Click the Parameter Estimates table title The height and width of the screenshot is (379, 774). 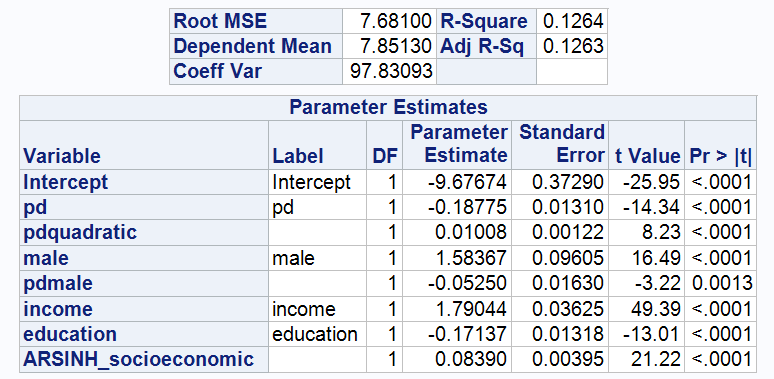[388, 108]
